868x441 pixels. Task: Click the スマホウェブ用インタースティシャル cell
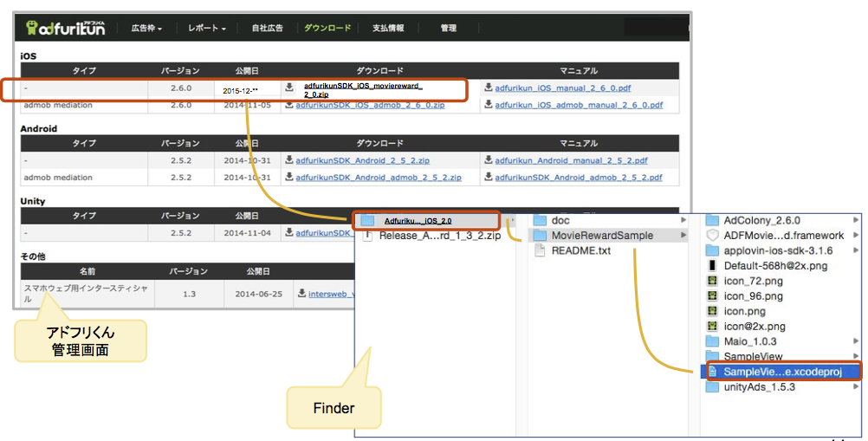pyautogui.click(x=86, y=293)
